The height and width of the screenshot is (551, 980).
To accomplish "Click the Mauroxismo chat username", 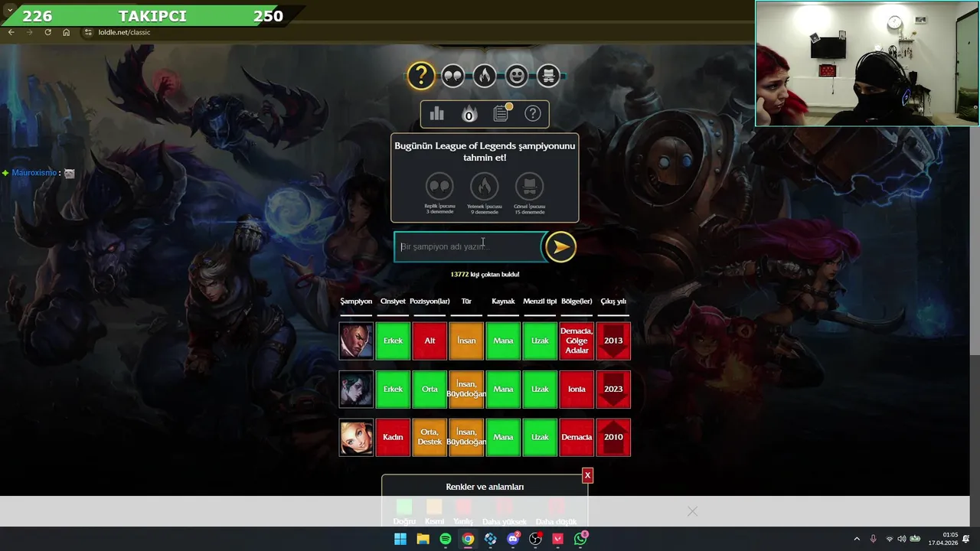I will 34,173.
